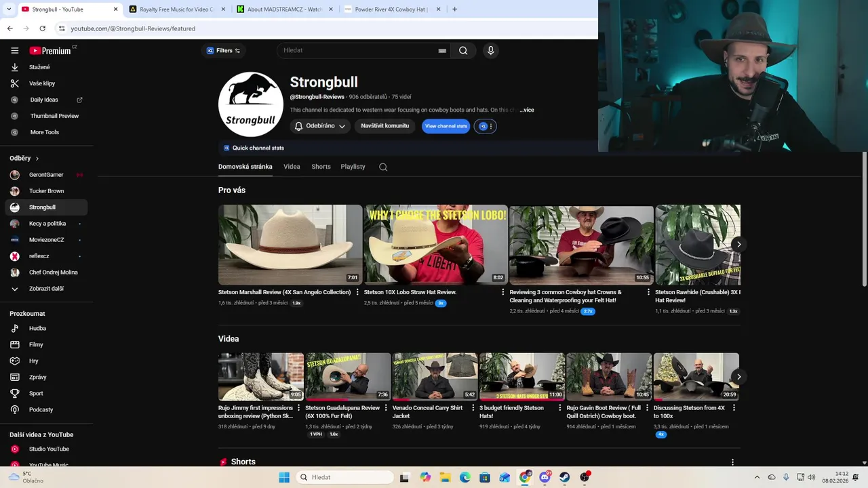Image resolution: width=868 pixels, height=488 pixels.
Task: Switch to Shorts channel tab
Action: (x=321, y=167)
